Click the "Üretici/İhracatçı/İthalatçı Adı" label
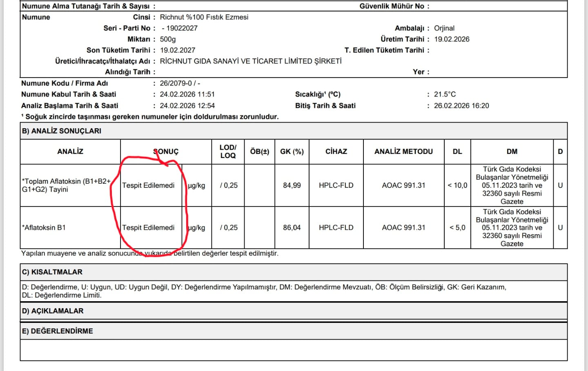 pos(103,61)
